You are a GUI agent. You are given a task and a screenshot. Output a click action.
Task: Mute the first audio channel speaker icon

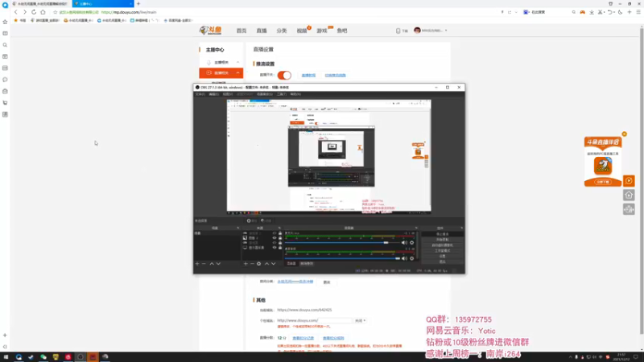(404, 243)
